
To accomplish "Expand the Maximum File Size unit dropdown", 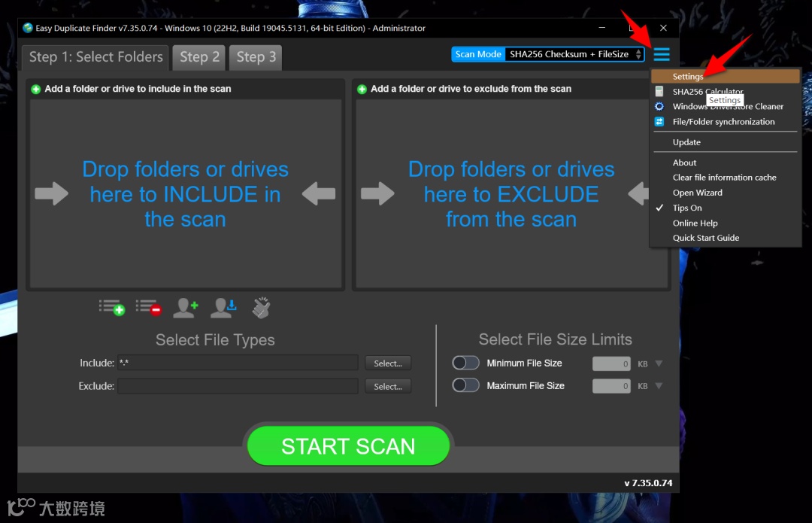I will [659, 385].
